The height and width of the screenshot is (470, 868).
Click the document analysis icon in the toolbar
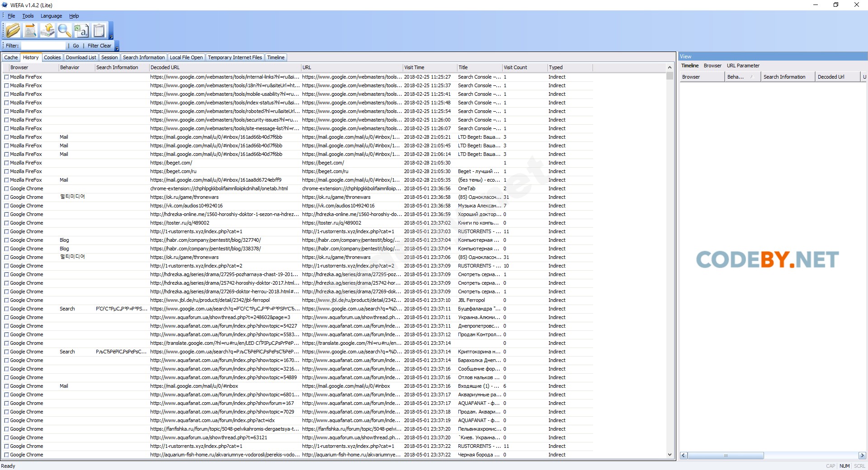tap(30, 30)
